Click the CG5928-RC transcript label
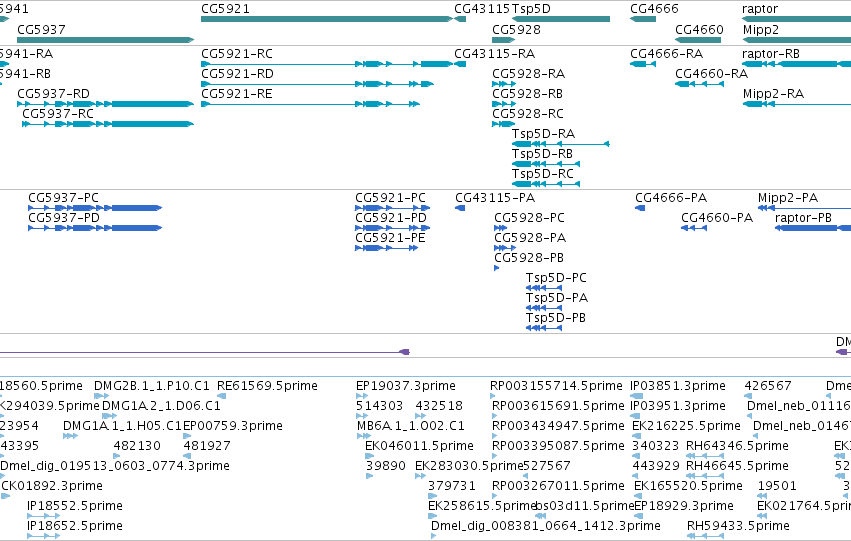Image resolution: width=851 pixels, height=541 pixels. [528, 114]
